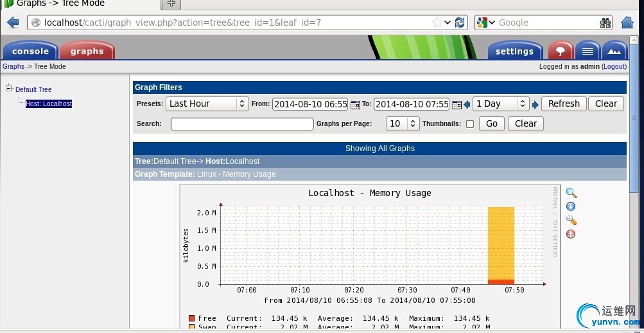Select Host: Localhost tree item
The image size is (644, 333).
click(48, 104)
